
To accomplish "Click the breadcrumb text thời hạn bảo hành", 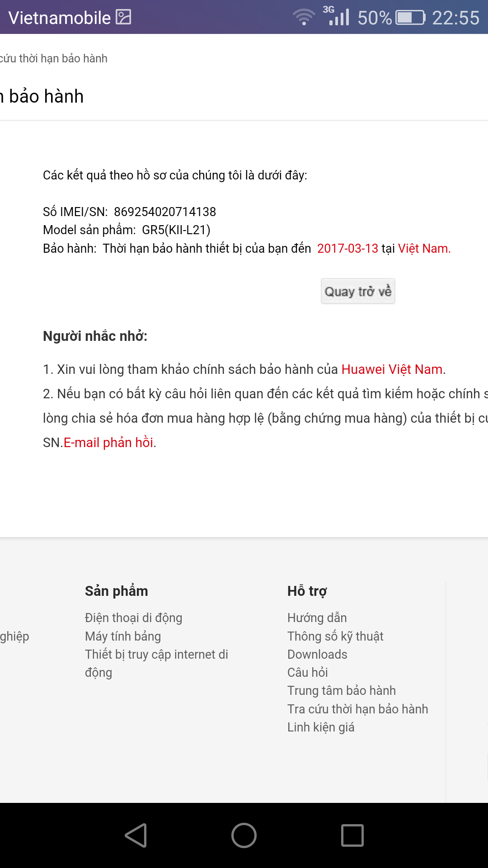I will coord(63,59).
